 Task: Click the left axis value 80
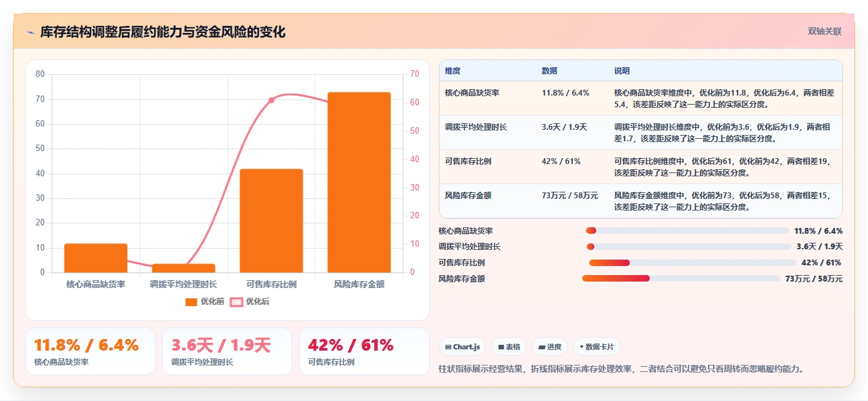[40, 74]
